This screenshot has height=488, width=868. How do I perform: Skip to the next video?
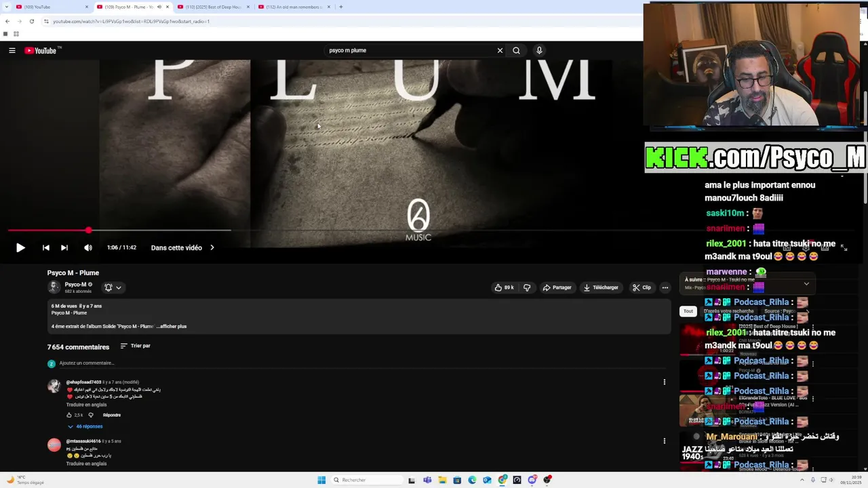(64, 248)
